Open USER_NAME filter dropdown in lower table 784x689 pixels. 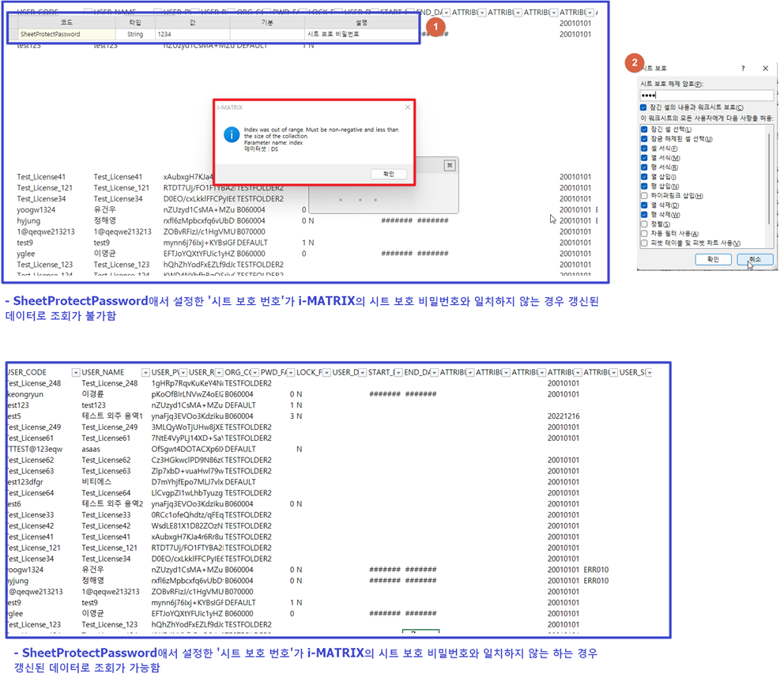145,372
